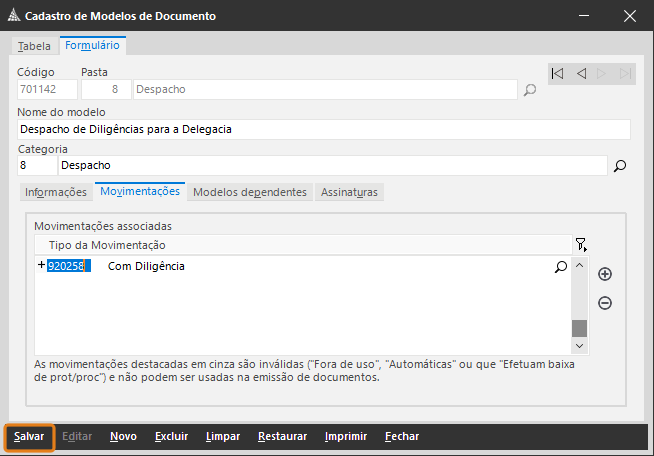Close the Cadastro de Modelos window

tap(629, 16)
